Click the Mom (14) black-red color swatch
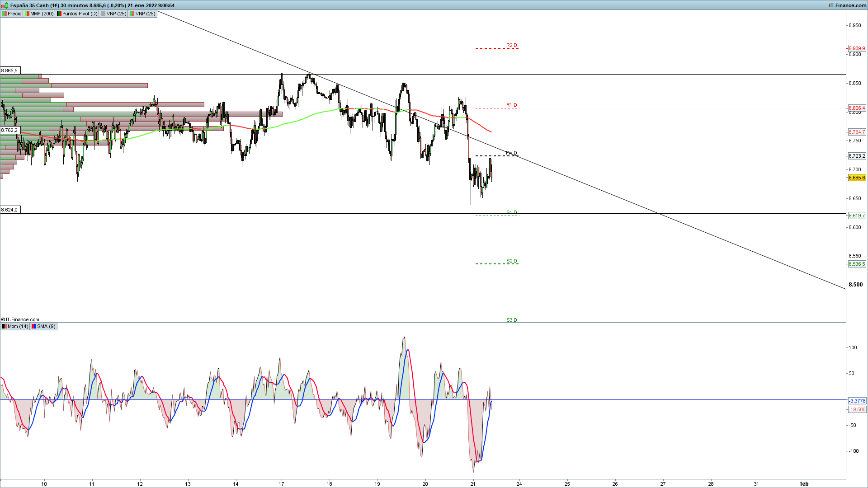 point(5,326)
